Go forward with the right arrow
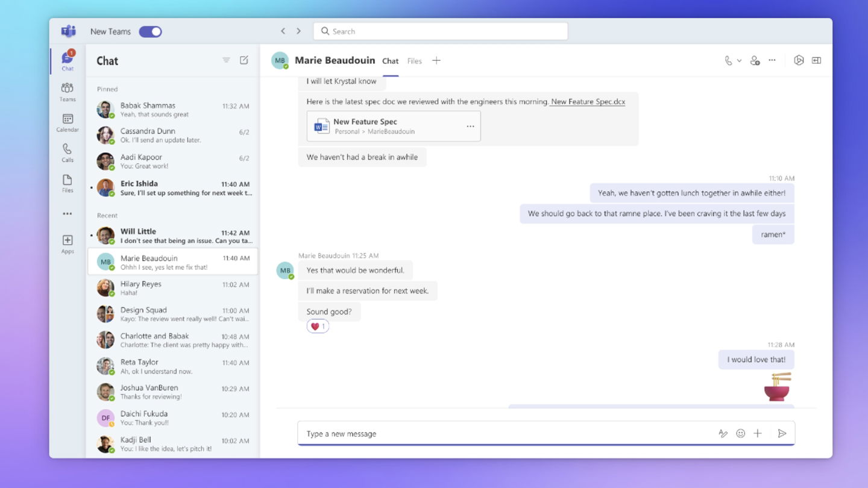868x488 pixels. tap(298, 31)
